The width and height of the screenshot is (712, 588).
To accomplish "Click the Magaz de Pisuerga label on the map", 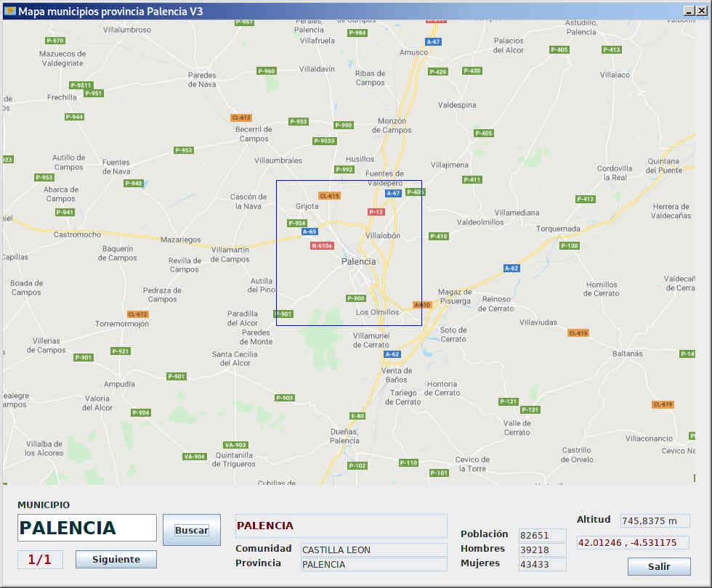I will (x=455, y=296).
